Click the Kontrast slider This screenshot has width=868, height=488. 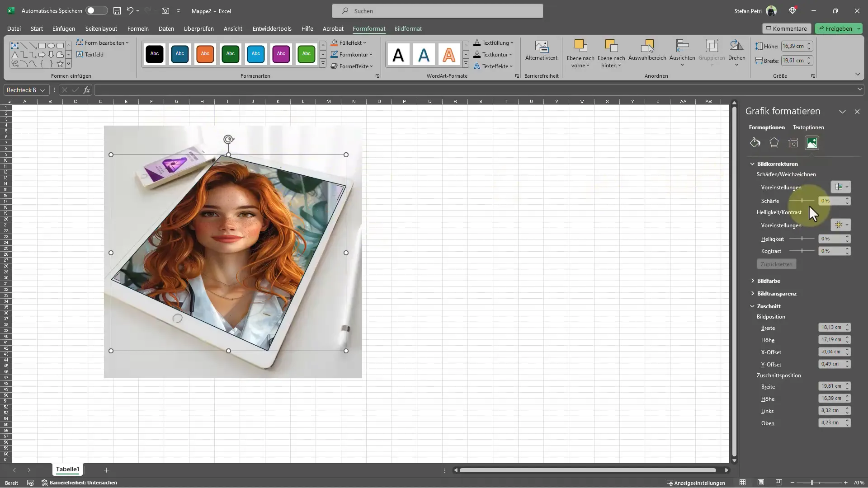[x=802, y=251]
